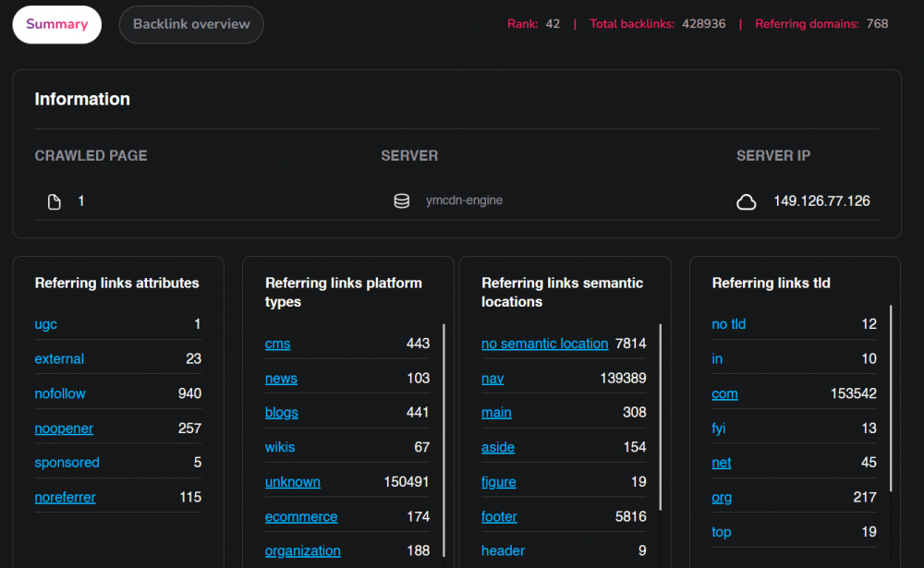Click the SERVER IP column label
The image size is (924, 568).
click(x=773, y=155)
